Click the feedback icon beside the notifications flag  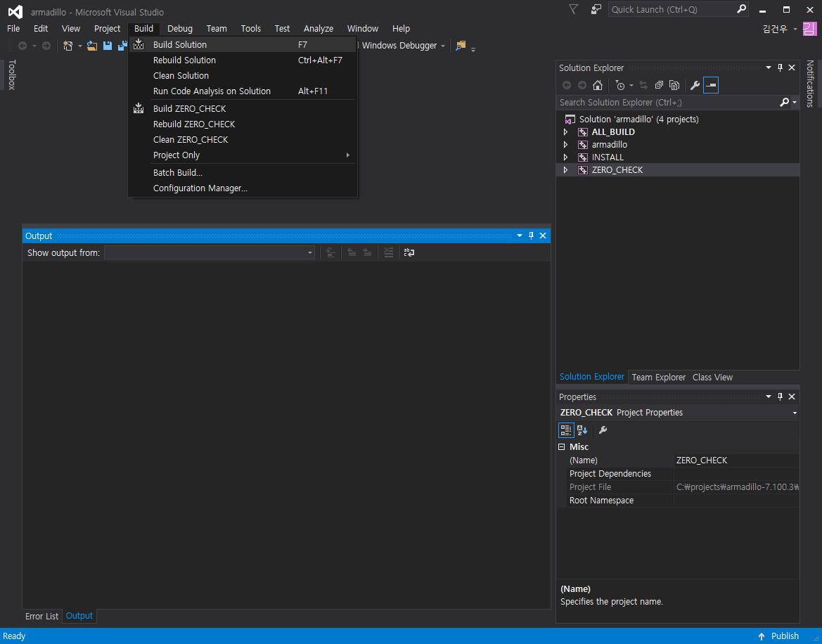596,9
